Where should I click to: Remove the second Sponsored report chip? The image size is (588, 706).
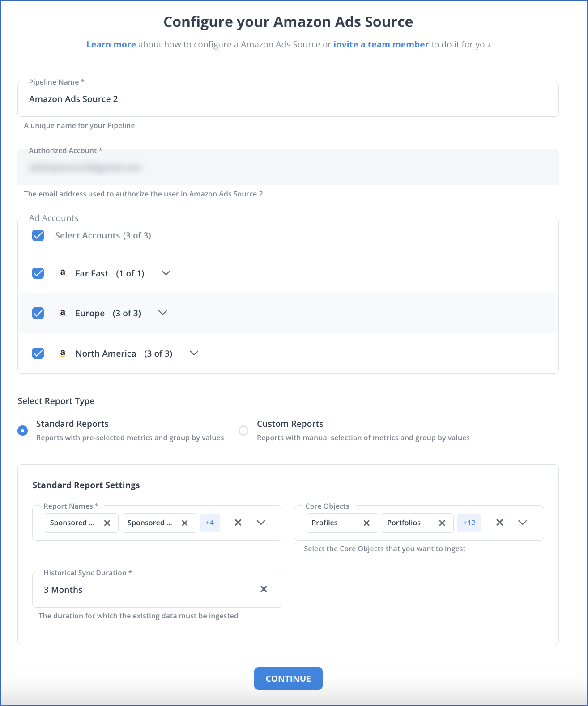click(x=185, y=523)
